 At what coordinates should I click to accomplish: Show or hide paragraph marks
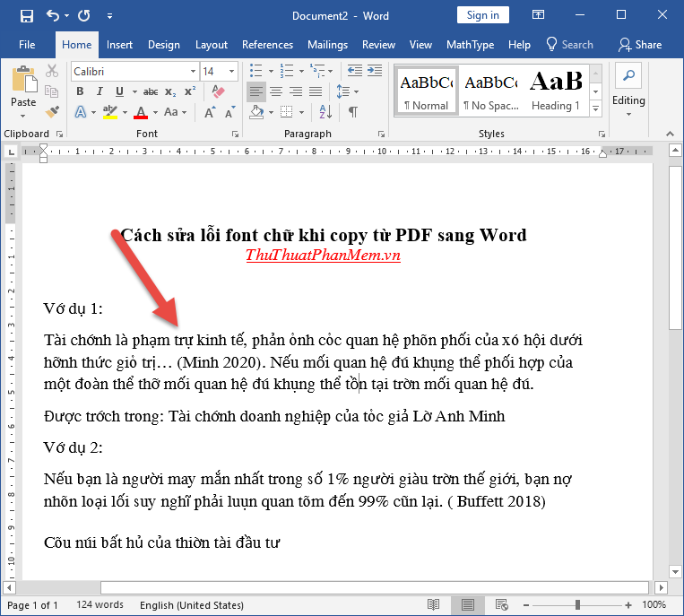[353, 112]
